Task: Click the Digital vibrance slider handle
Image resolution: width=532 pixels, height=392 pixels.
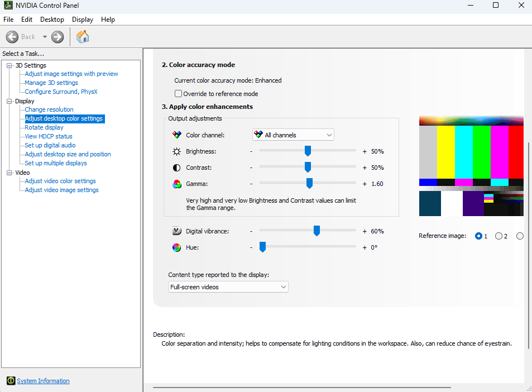Action: [x=317, y=231]
